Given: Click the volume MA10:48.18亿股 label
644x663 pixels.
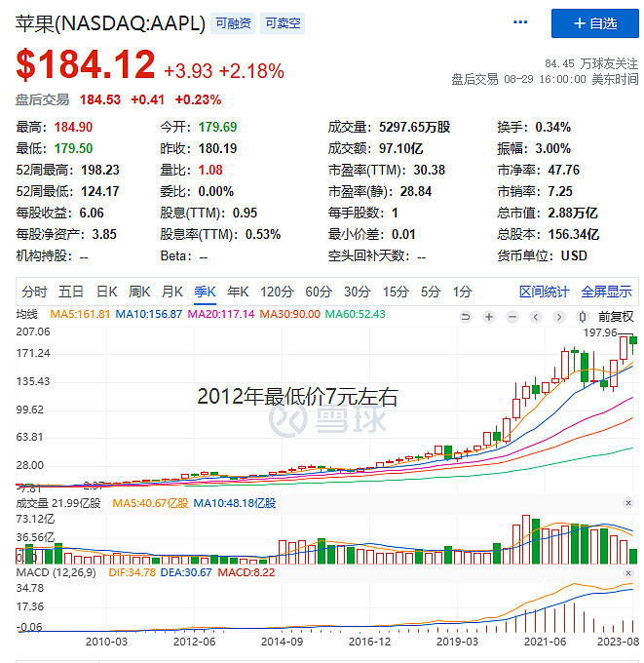Looking at the screenshot, I should (x=235, y=503).
